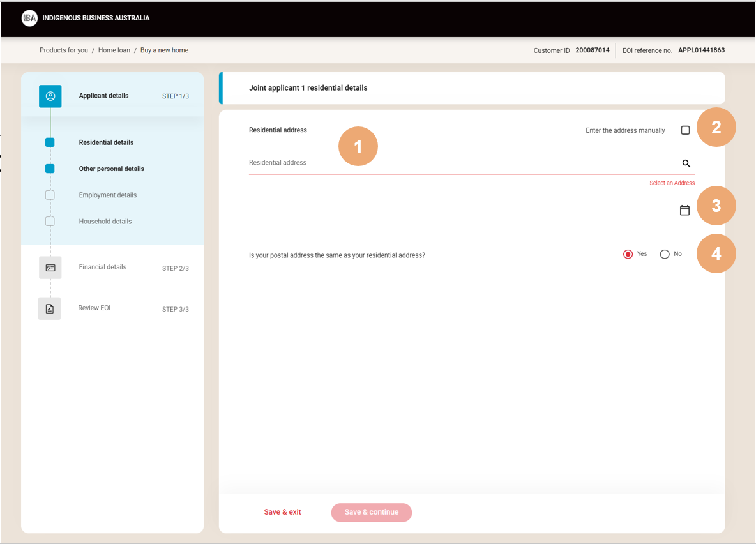The height and width of the screenshot is (544, 756).
Task: Open the calendar date picker
Action: click(684, 209)
